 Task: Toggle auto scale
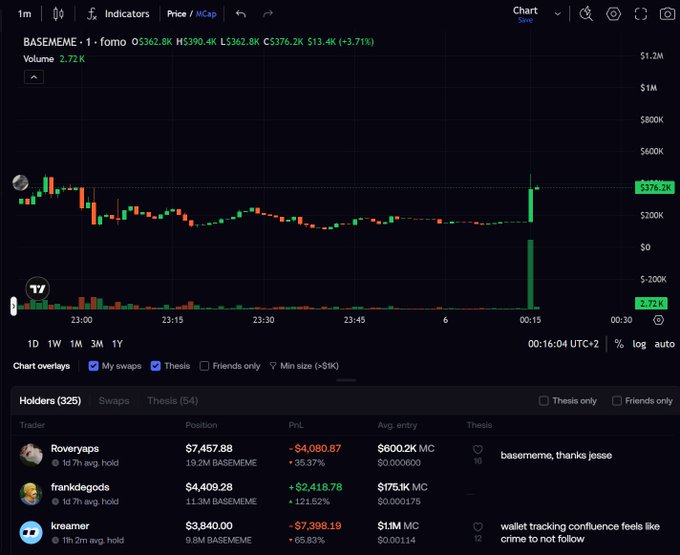coord(664,344)
